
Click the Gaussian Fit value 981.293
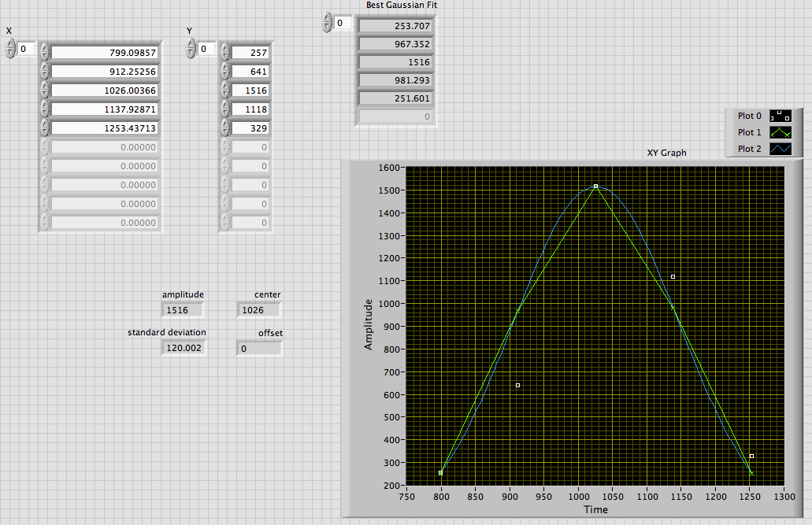coord(396,80)
